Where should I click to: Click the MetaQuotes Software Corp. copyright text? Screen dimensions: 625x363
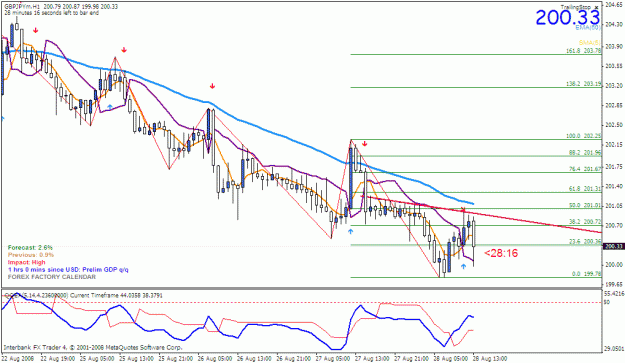(92, 347)
